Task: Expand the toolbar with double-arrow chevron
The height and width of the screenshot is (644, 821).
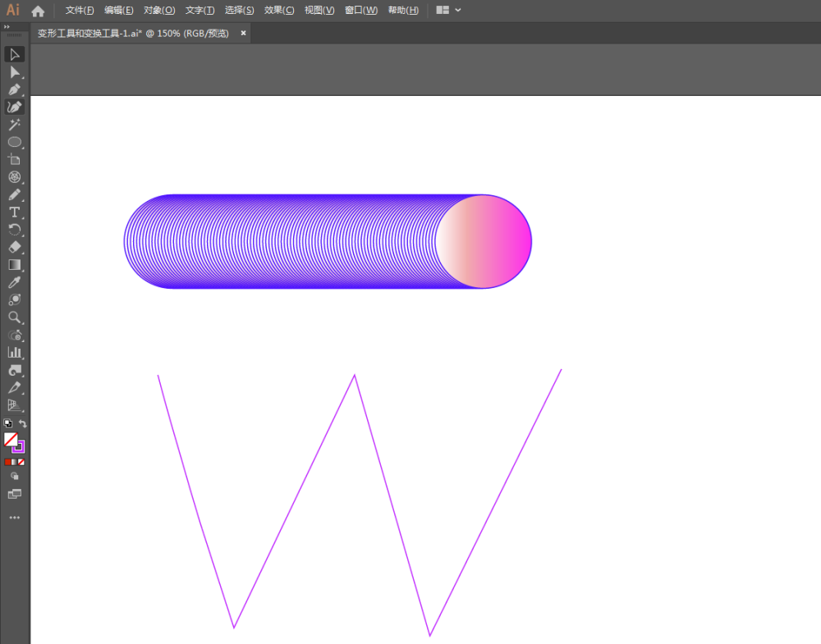Action: tap(7, 26)
